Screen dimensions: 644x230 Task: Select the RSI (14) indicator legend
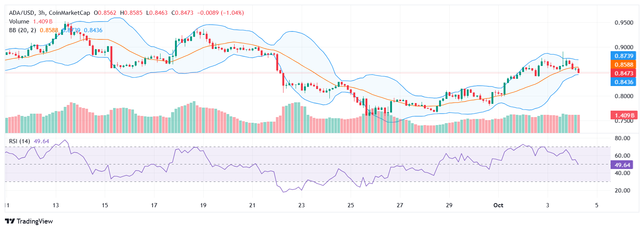tap(19, 141)
